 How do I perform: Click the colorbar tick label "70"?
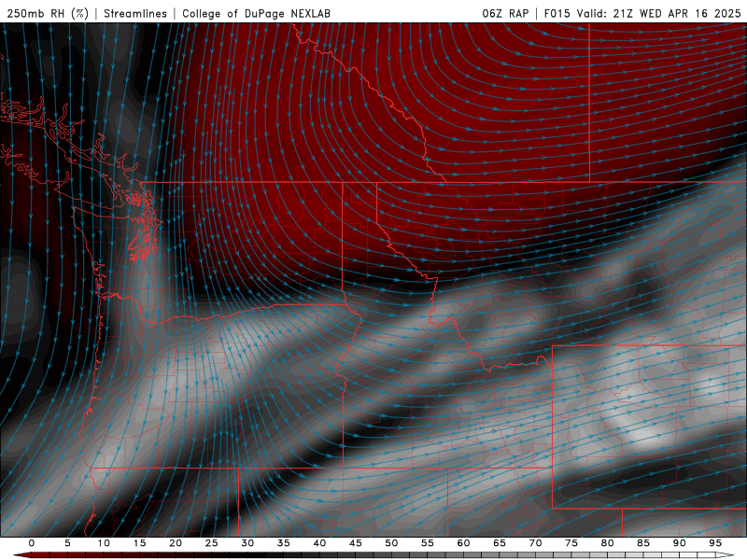(x=535, y=543)
